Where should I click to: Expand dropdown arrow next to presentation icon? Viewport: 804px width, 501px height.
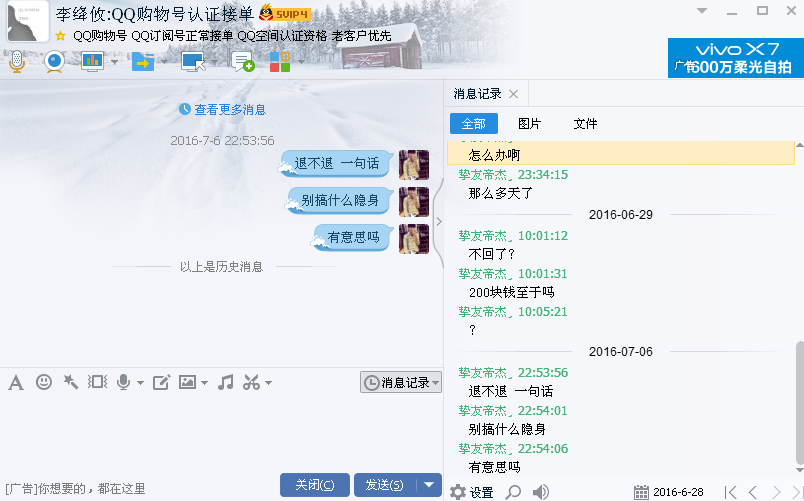pyautogui.click(x=114, y=62)
